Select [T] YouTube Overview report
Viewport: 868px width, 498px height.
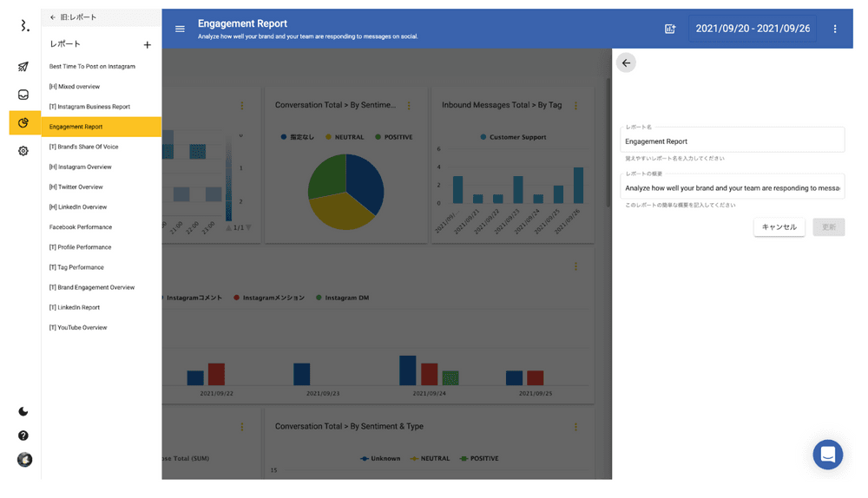[x=78, y=328]
